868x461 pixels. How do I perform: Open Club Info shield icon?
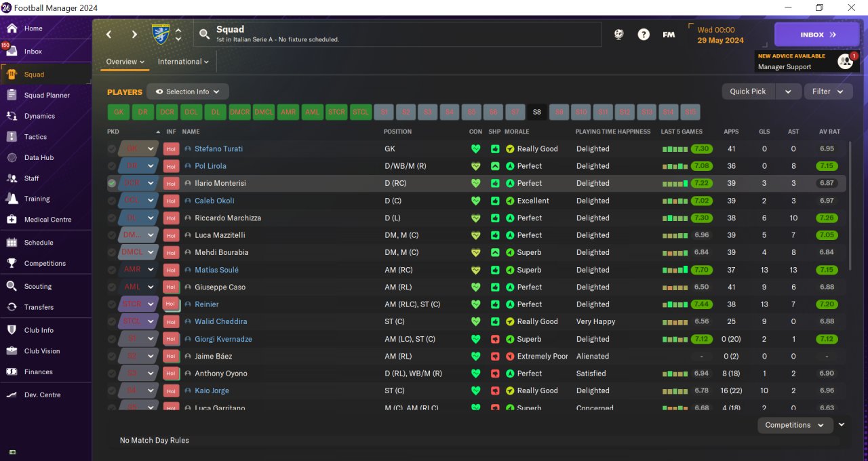pos(12,330)
